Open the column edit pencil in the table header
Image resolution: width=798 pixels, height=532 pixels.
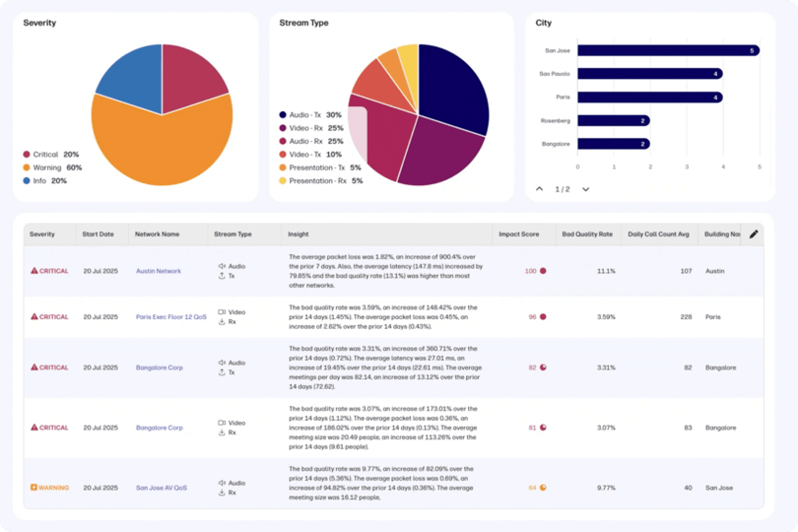tap(754, 234)
